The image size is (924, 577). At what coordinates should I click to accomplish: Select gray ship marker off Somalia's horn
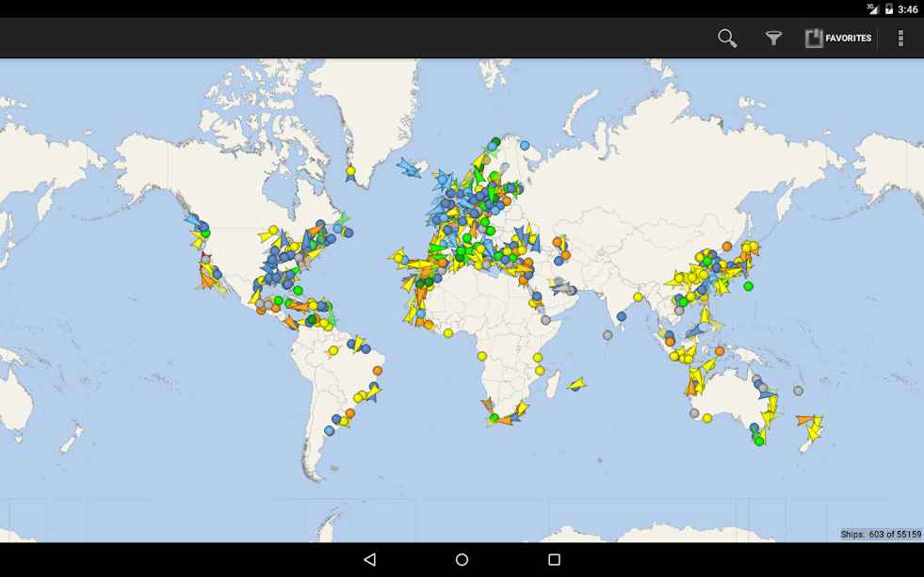[x=545, y=320]
